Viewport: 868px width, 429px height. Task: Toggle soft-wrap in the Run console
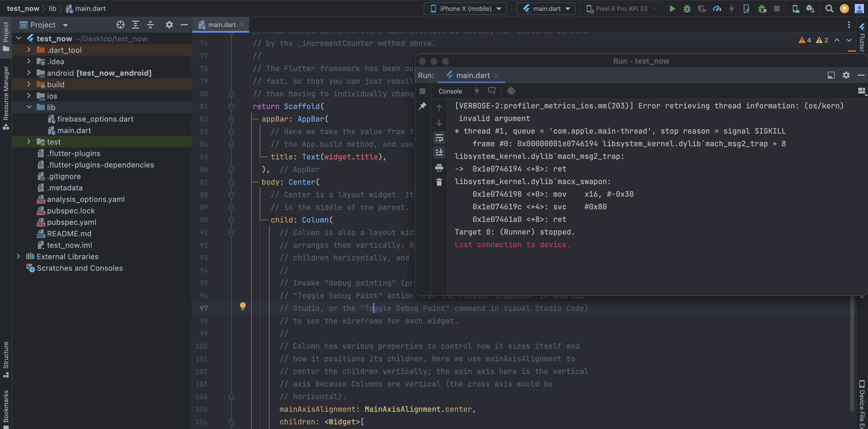point(439,138)
